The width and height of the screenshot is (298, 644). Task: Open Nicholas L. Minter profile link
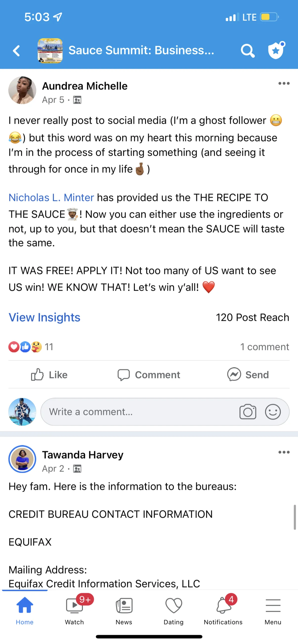[51, 197]
